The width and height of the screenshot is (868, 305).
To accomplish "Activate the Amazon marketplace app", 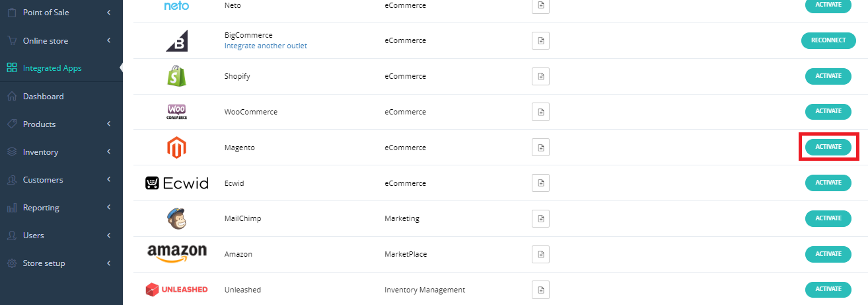I will click(828, 254).
